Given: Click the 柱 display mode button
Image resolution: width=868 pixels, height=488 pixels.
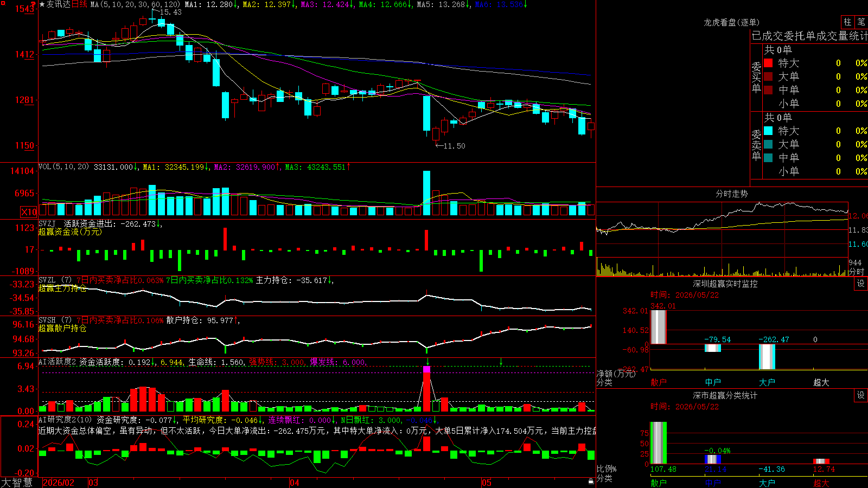Looking at the screenshot, I should point(847,22).
